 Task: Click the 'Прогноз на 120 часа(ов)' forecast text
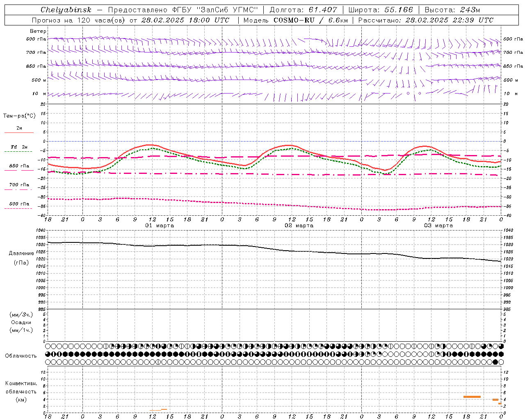click(x=79, y=20)
